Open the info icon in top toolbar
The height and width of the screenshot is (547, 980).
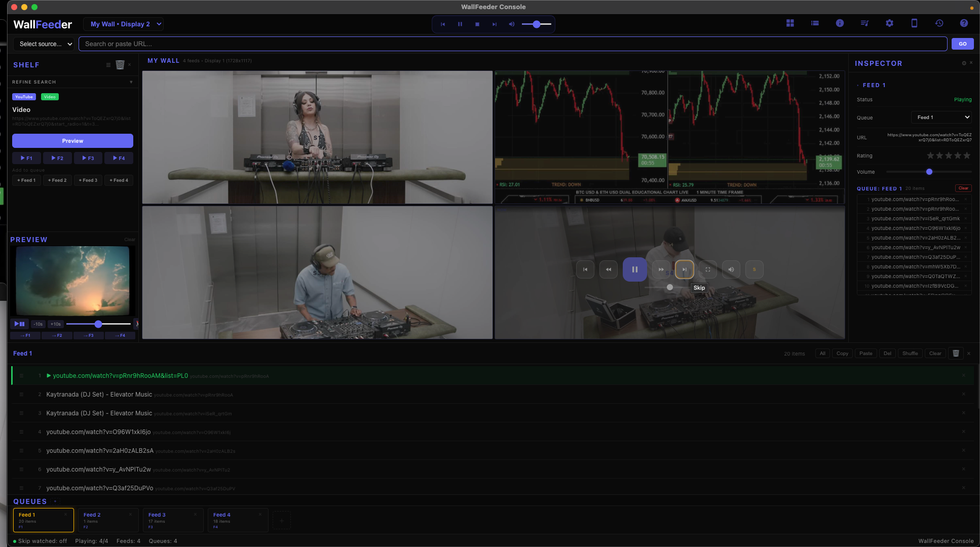(x=840, y=23)
